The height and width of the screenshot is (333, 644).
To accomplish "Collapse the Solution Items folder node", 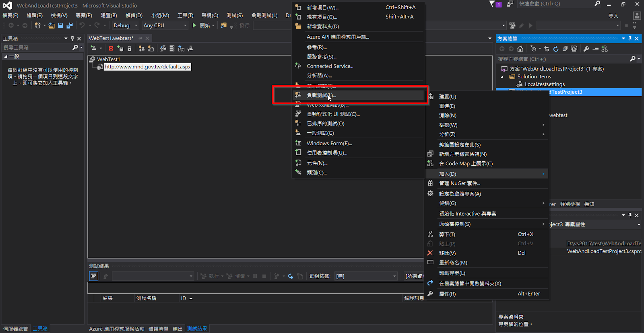I will coord(502,76).
